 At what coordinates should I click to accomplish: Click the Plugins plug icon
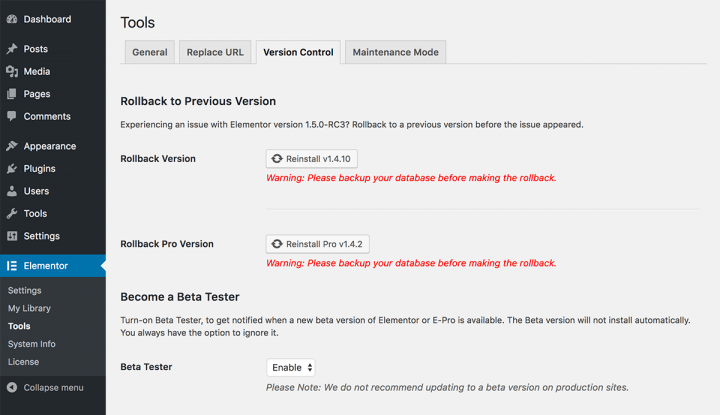point(12,169)
